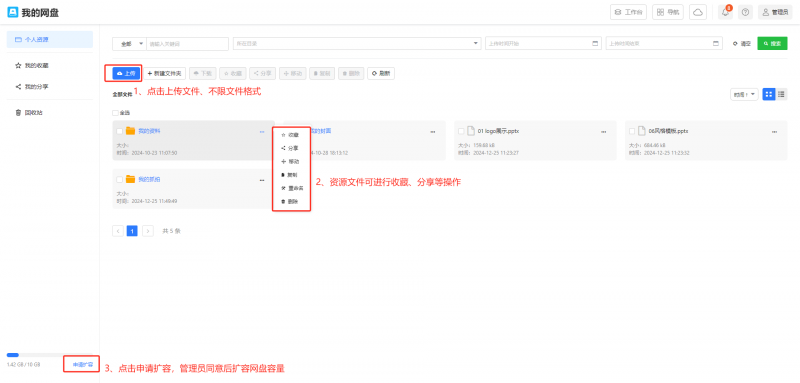Click the blue 上传 upload button
The image size is (800, 383).
126,73
